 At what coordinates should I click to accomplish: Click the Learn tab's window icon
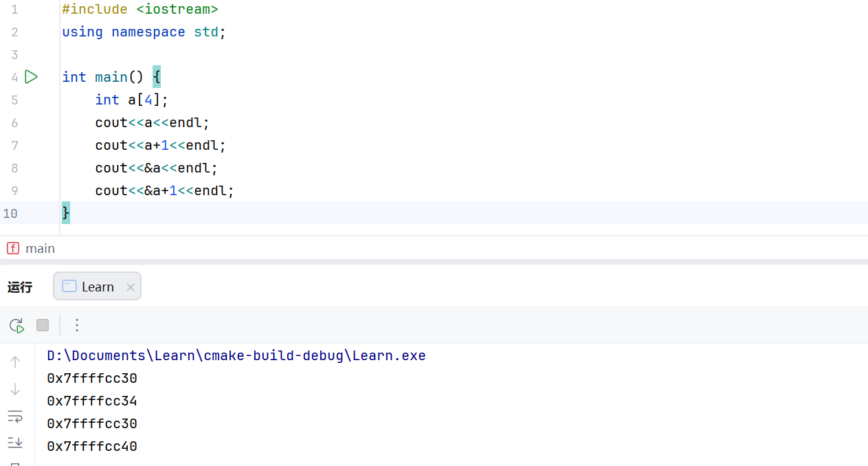(69, 287)
